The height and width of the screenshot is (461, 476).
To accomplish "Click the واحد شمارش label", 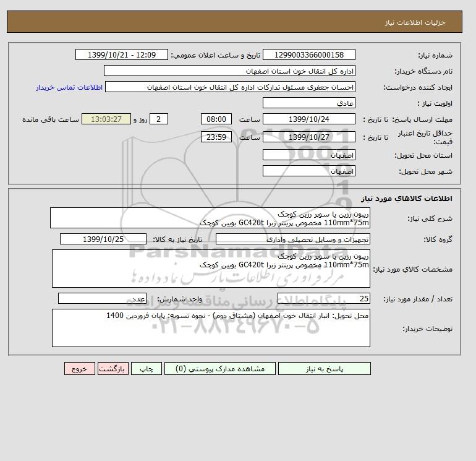I will tap(179, 299).
